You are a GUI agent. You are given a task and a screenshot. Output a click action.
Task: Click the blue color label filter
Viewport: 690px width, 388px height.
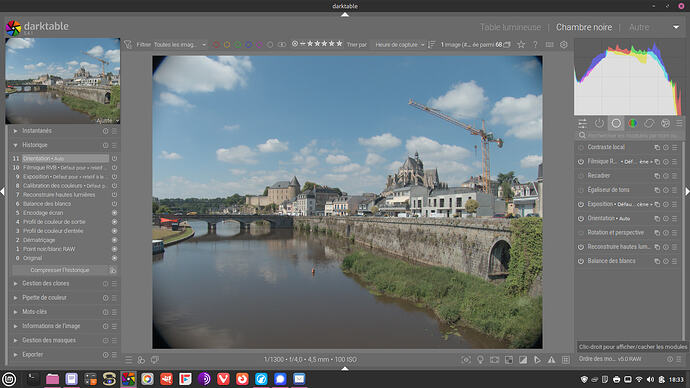click(x=248, y=45)
